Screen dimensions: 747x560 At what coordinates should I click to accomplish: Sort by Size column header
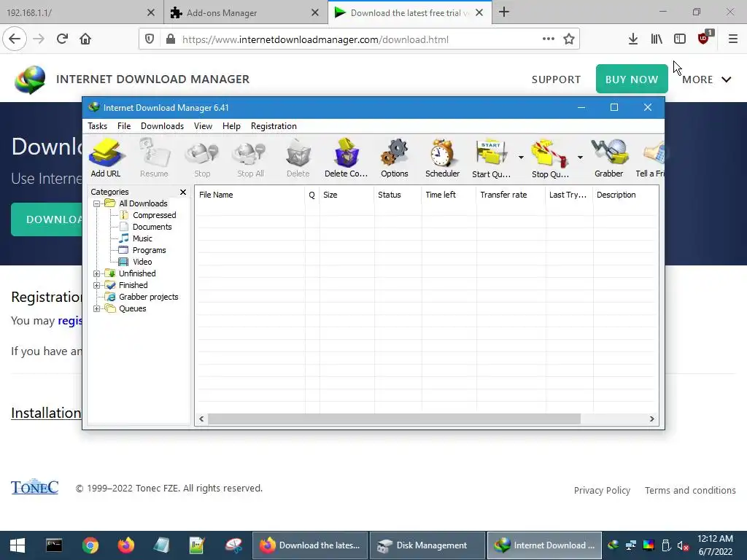tap(347, 195)
